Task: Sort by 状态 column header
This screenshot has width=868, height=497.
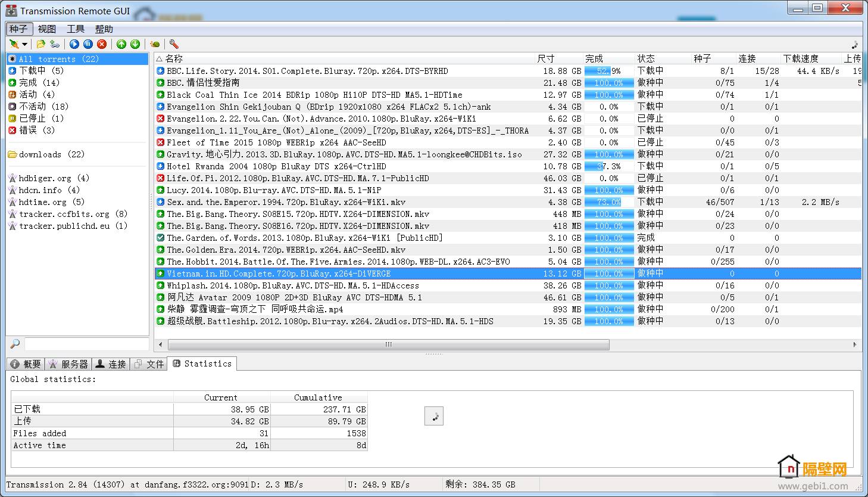Action: (x=662, y=58)
